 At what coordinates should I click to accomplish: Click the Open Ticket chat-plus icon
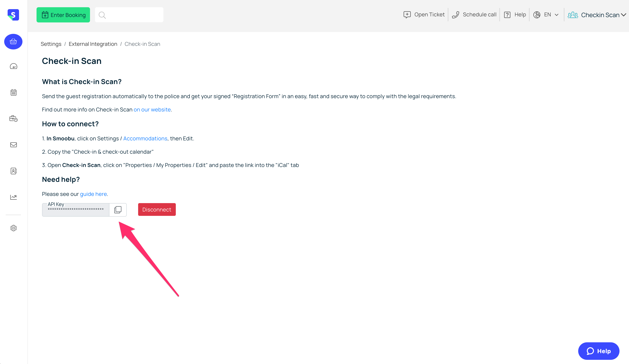pyautogui.click(x=407, y=15)
